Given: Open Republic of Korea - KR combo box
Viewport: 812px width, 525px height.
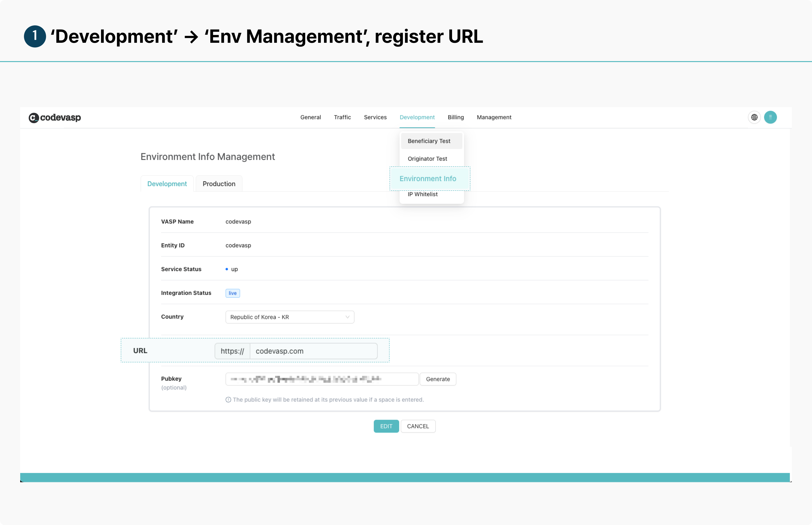Looking at the screenshot, I should (x=289, y=317).
